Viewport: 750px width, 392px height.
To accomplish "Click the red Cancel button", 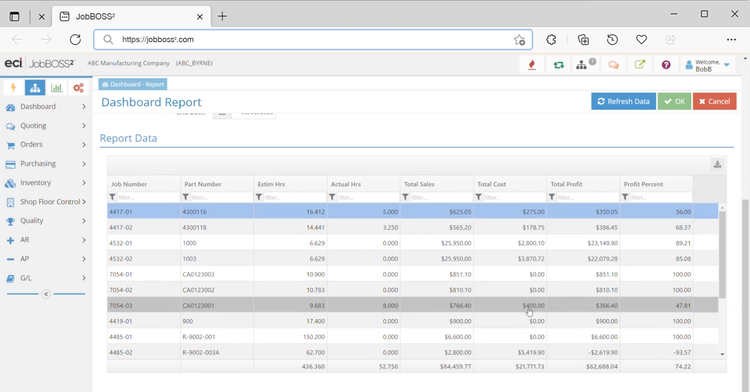I will (x=715, y=101).
